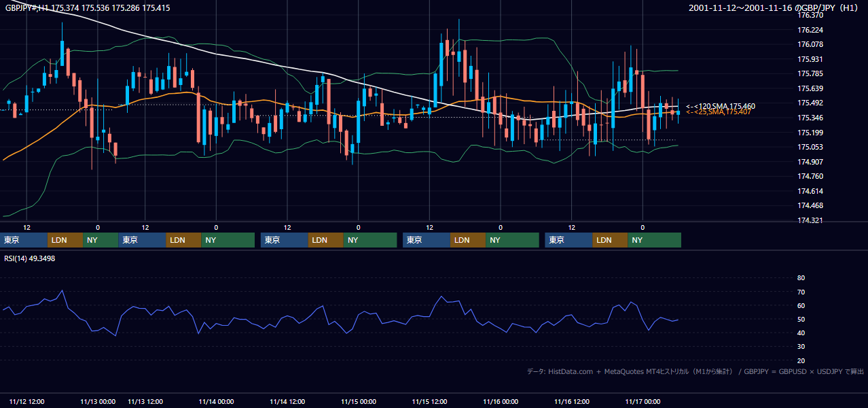Select the 11/13 12:00 date marker
The width and height of the screenshot is (868, 408).
[x=145, y=402]
